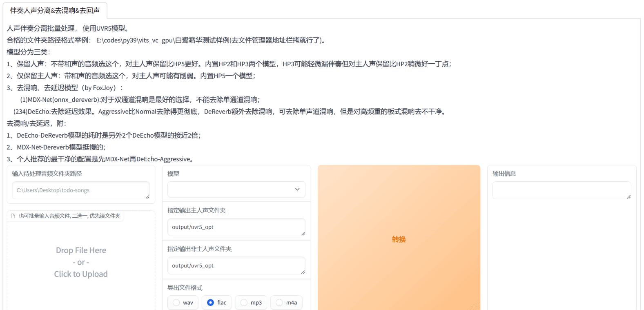Click the "Click to Upload" text
This screenshot has height=310, width=644.
[81, 274]
